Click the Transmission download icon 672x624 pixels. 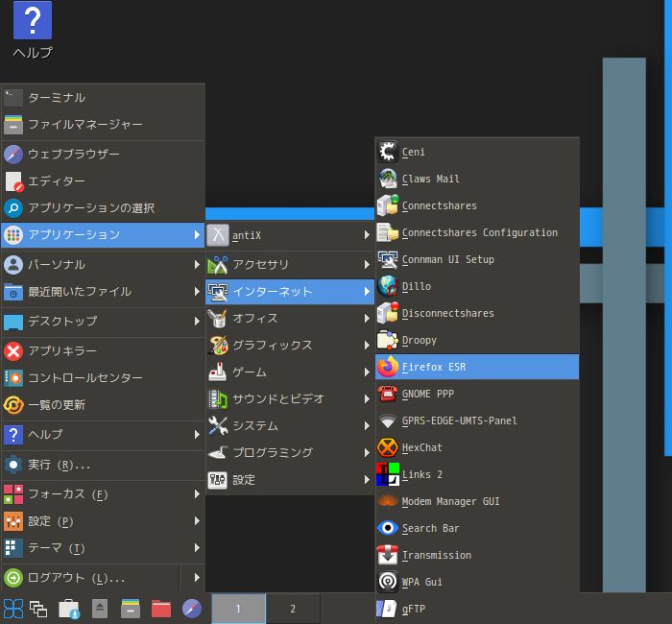(388, 555)
